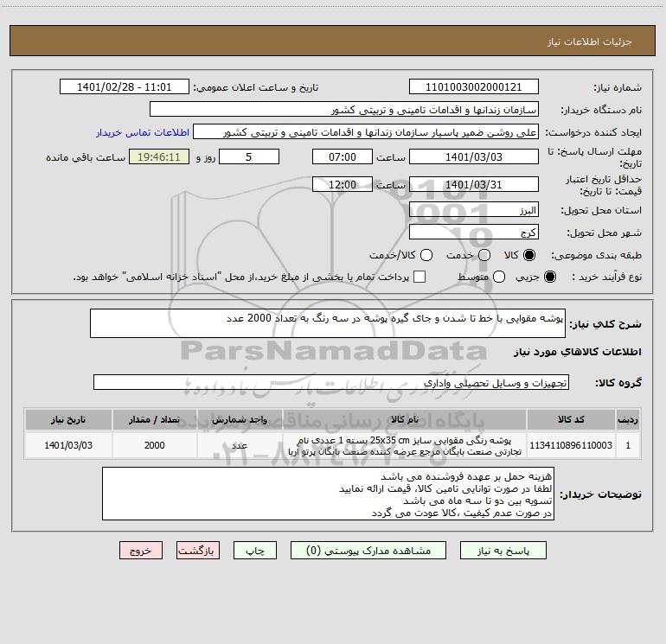Select the کالا radio button
The height and width of the screenshot is (644, 666).
(x=529, y=255)
